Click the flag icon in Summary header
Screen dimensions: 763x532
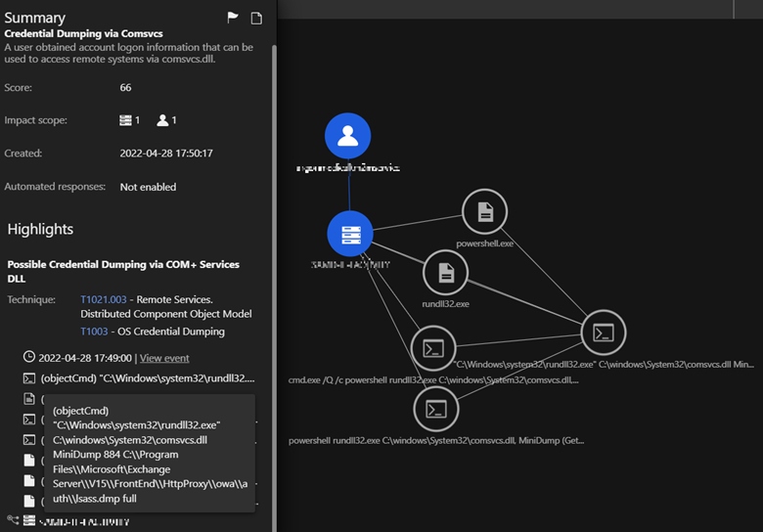click(x=233, y=18)
